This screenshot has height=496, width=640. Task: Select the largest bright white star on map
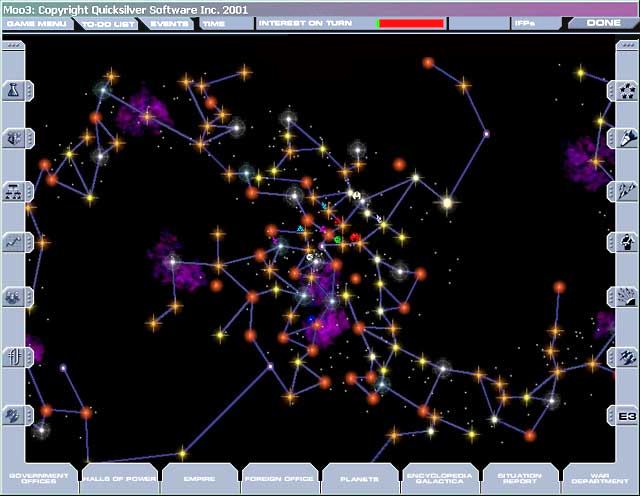pyautogui.click(x=447, y=202)
